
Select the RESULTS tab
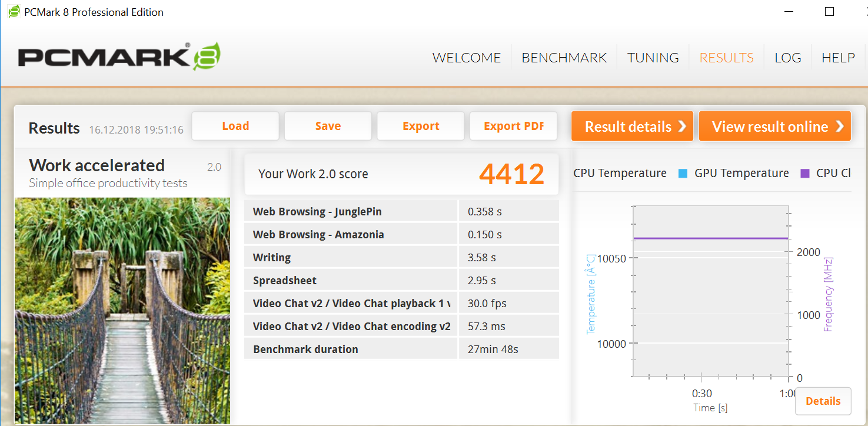pyautogui.click(x=726, y=58)
